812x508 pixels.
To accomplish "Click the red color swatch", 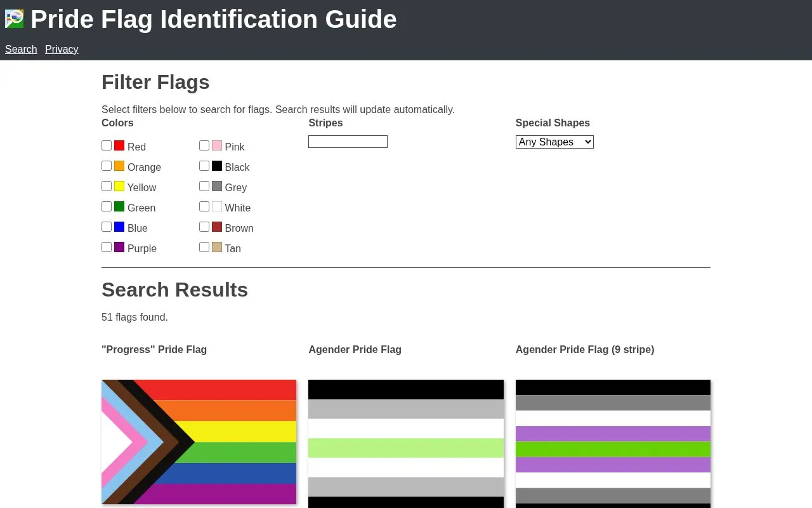I will click(x=119, y=145).
